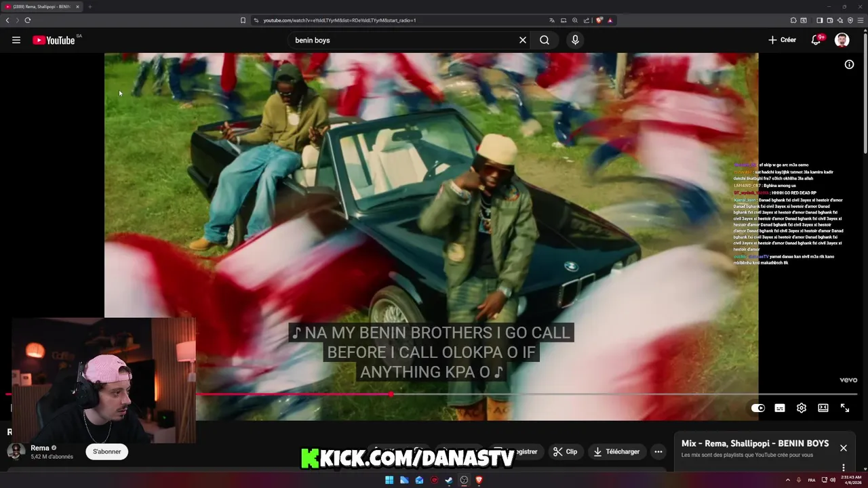868x488 pixels.
Task: Open YouTube notifications bell
Action: pyautogui.click(x=816, y=40)
